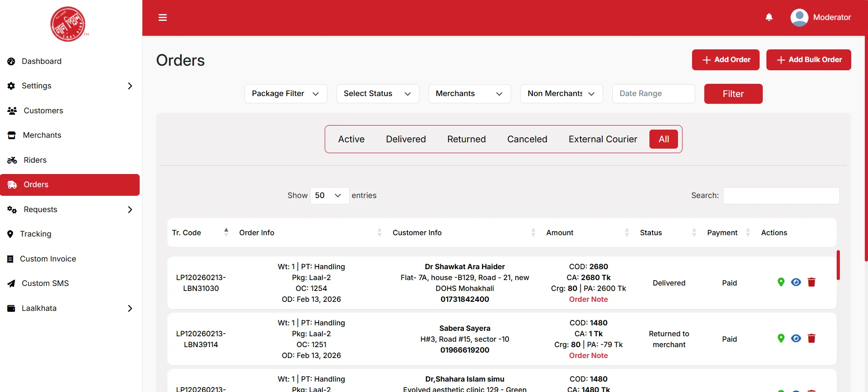The height and width of the screenshot is (392, 868).
Task: Expand the Settings submenu chevron
Action: tap(130, 86)
